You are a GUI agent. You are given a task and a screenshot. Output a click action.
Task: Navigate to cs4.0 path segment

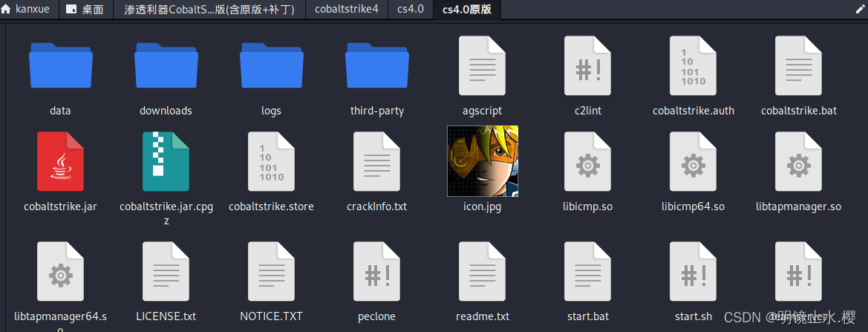pos(410,10)
